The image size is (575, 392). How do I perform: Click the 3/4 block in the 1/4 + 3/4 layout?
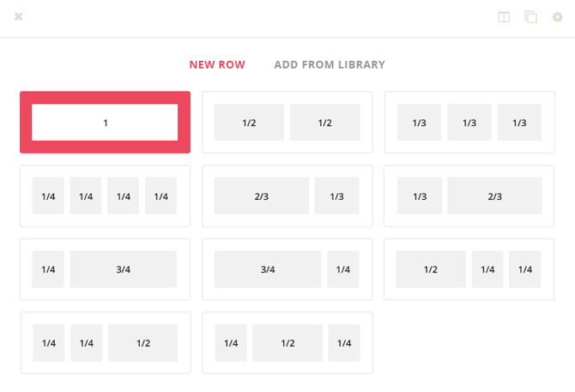pos(124,269)
